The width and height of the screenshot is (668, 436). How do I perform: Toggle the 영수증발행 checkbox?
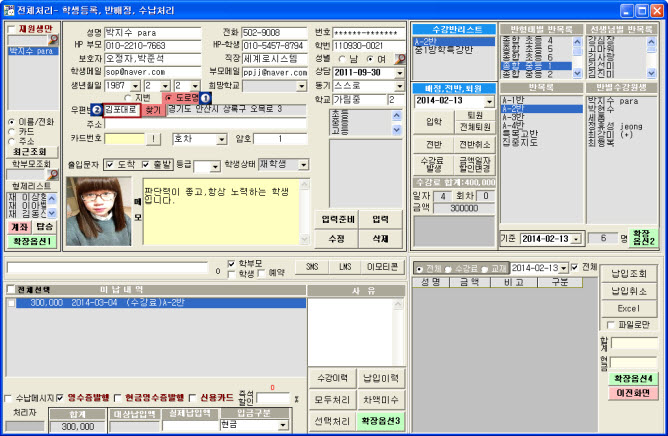pos(60,398)
